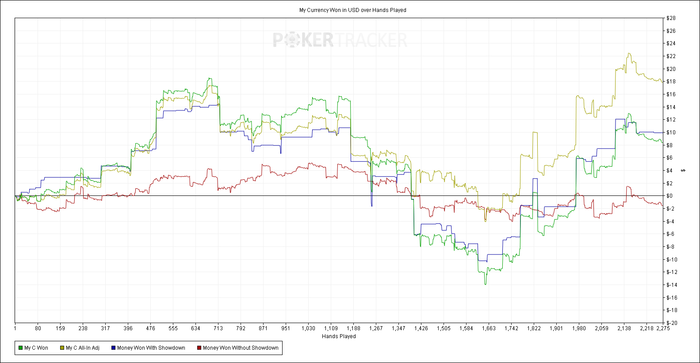
Task: Click the '1,822' tick on the hands axis
Action: coord(534,328)
